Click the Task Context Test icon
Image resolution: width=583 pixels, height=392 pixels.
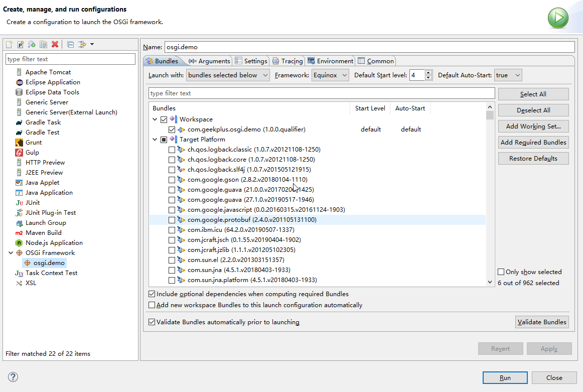pyautogui.click(x=19, y=273)
